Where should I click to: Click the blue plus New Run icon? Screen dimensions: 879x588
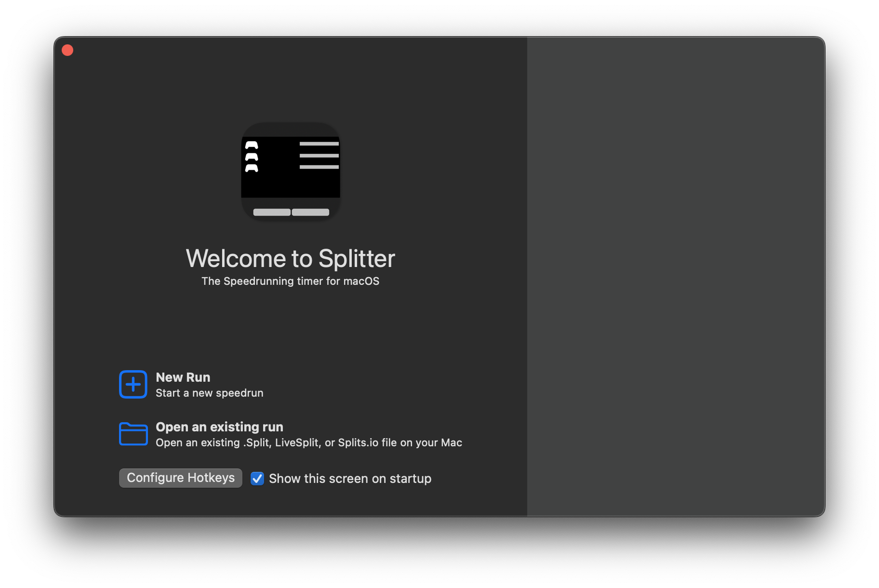pyautogui.click(x=133, y=385)
